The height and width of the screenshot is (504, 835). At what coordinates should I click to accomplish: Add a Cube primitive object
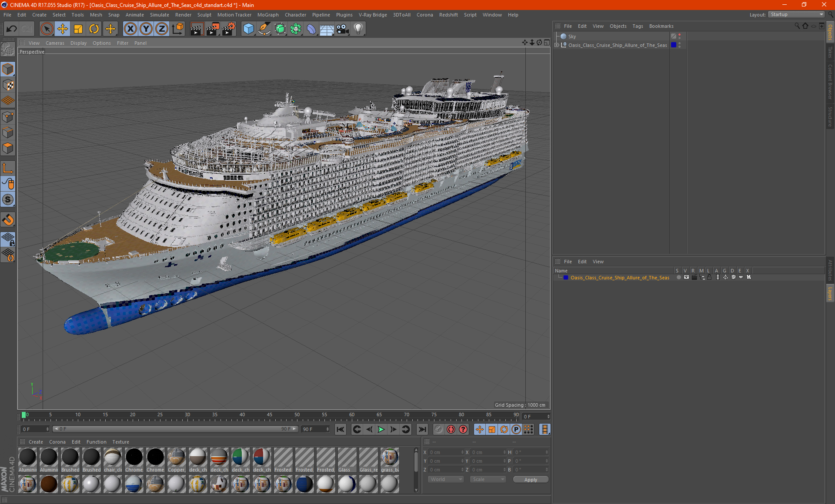[248, 29]
